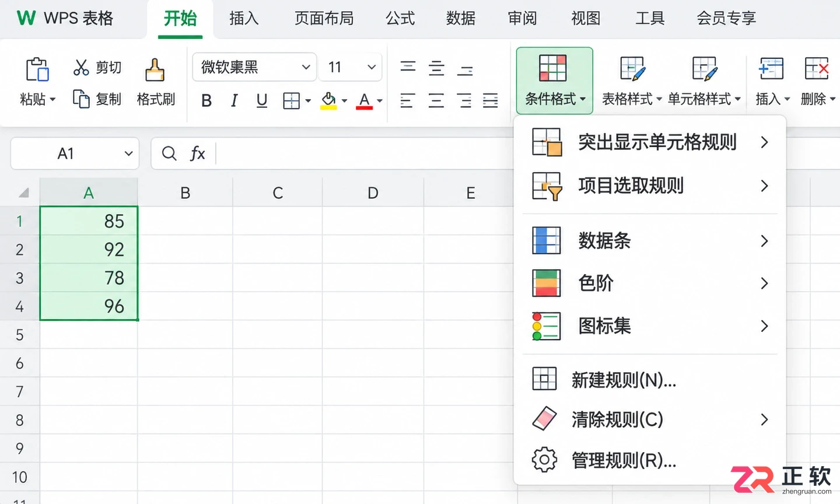Screen dimensions: 840x504
Task: Center text horizontally
Action: point(436,101)
